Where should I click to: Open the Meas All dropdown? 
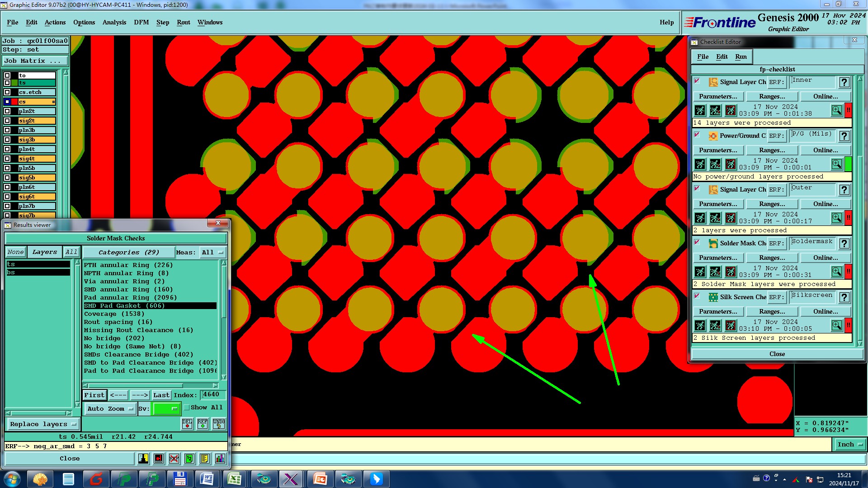212,252
